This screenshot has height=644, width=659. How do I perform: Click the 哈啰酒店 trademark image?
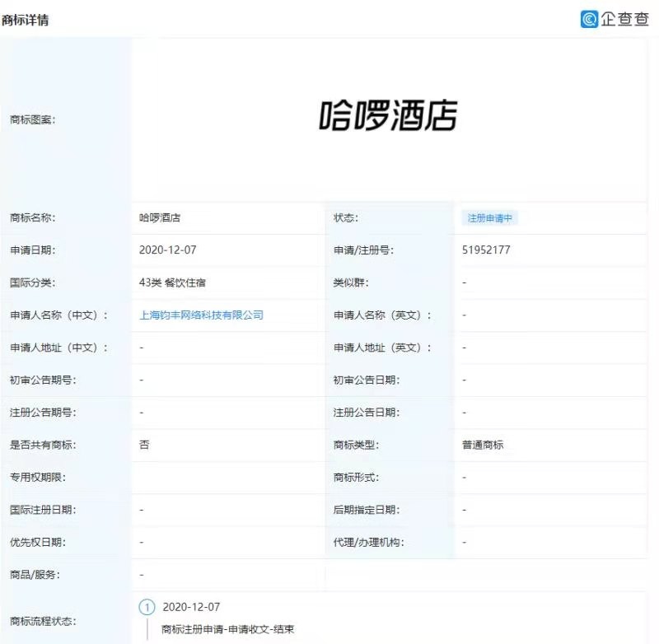pyautogui.click(x=388, y=115)
